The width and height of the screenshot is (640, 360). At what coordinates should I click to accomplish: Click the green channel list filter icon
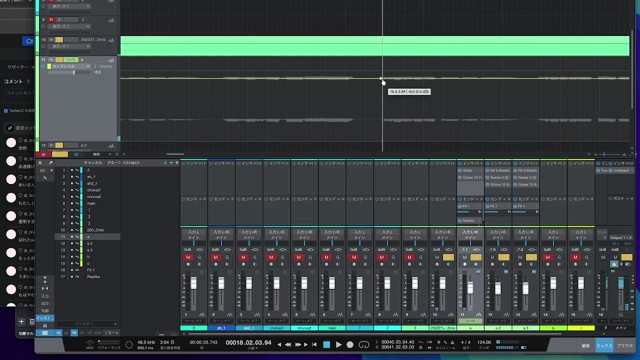[165, 162]
